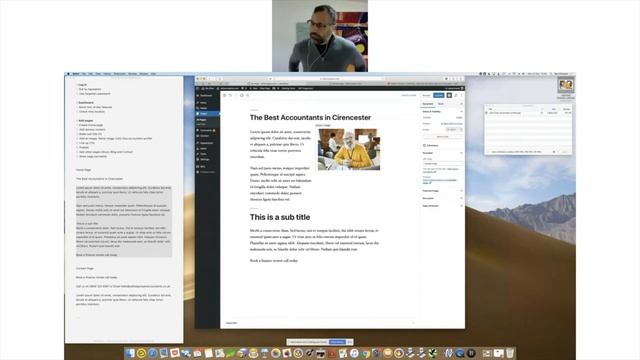The height and width of the screenshot is (360, 640).
Task: Open the add block inserter icon
Action: pos(224,95)
